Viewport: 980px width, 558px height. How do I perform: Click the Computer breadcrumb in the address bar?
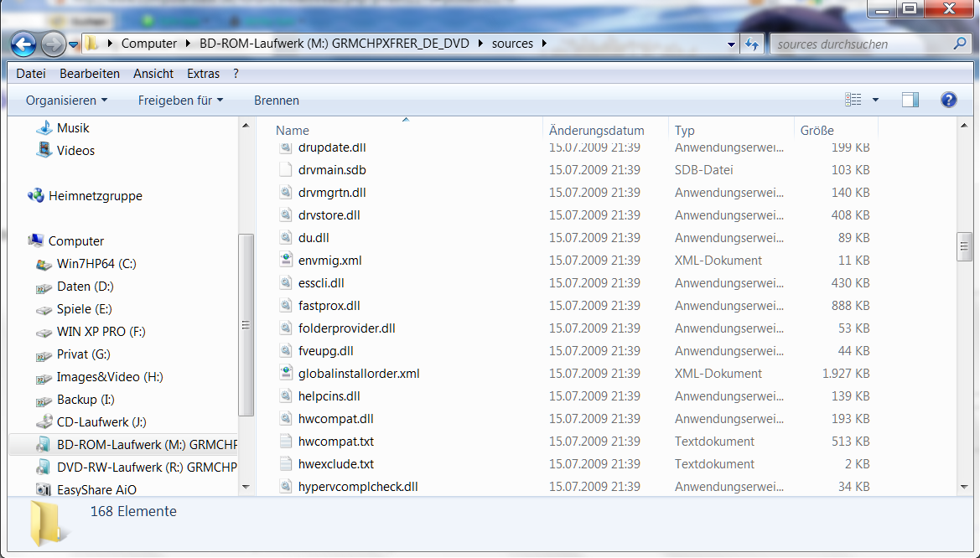(x=148, y=43)
